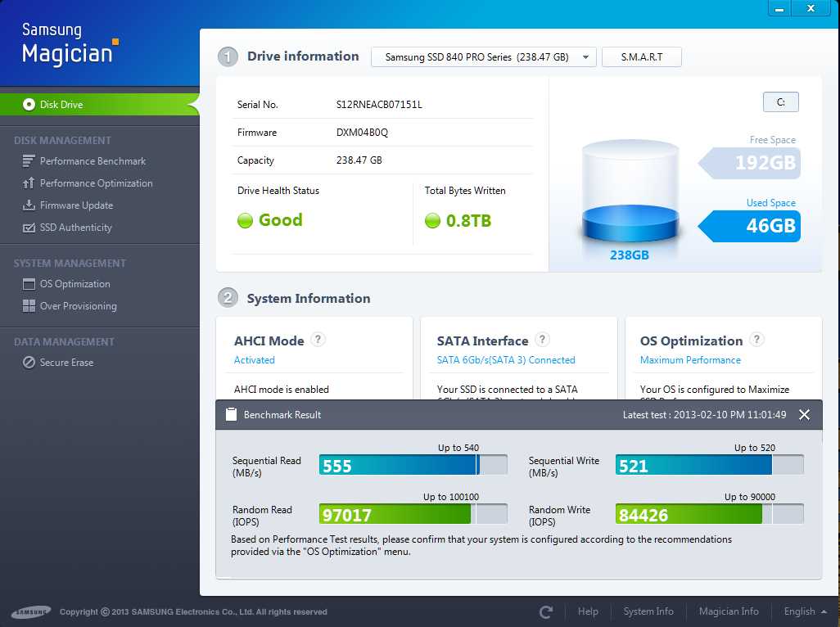Open Help from footer

pos(588,611)
